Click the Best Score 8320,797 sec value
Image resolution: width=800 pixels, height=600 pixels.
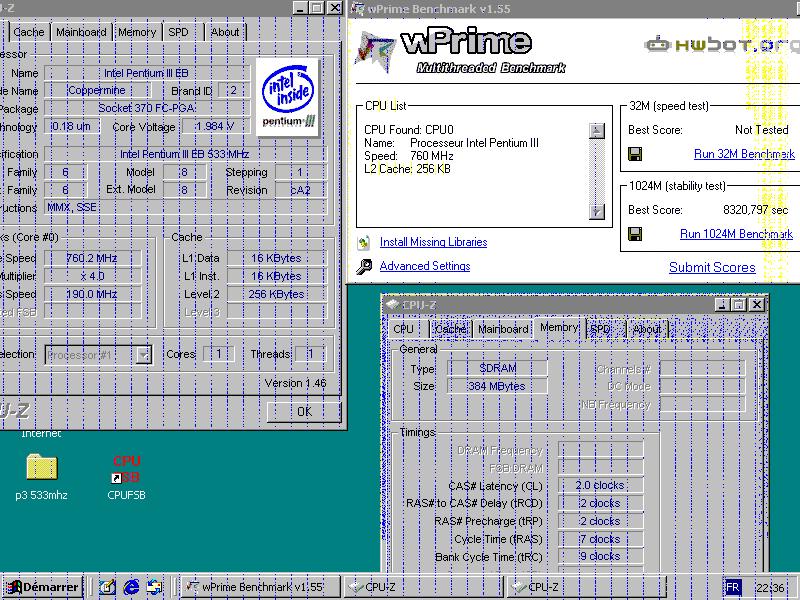(755, 210)
